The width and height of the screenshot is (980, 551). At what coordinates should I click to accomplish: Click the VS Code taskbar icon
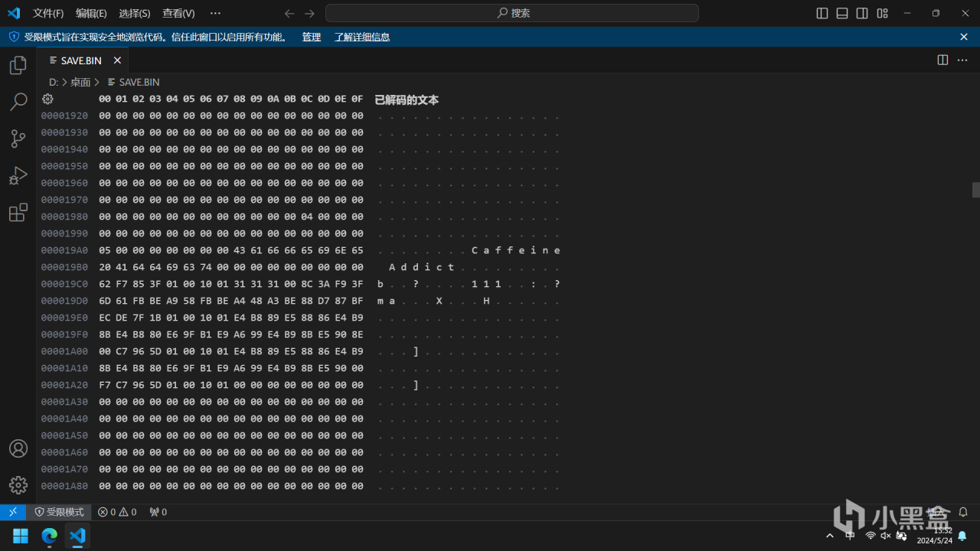(77, 536)
